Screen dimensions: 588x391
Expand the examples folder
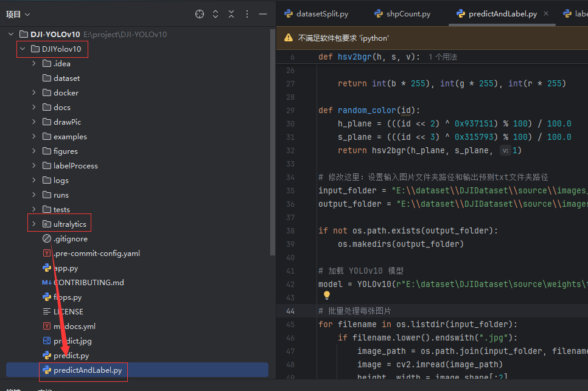click(33, 136)
